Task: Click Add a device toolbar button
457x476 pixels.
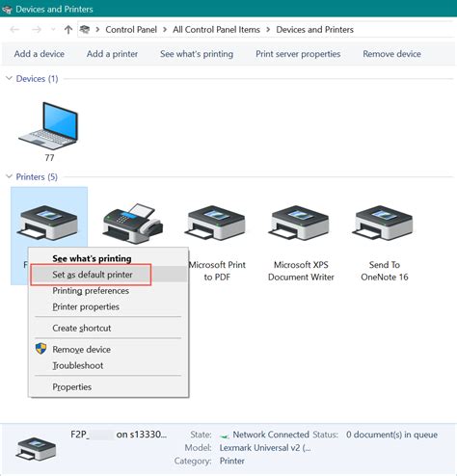Action: (x=40, y=54)
